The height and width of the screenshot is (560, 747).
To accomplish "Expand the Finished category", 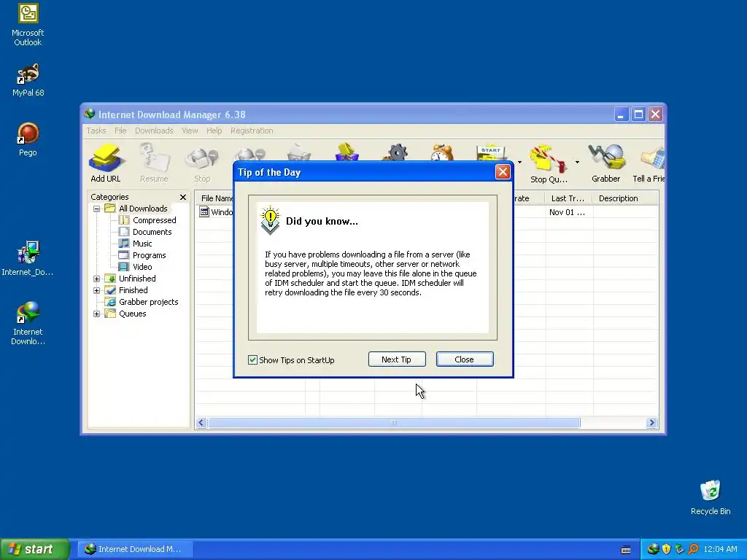I will click(x=97, y=290).
